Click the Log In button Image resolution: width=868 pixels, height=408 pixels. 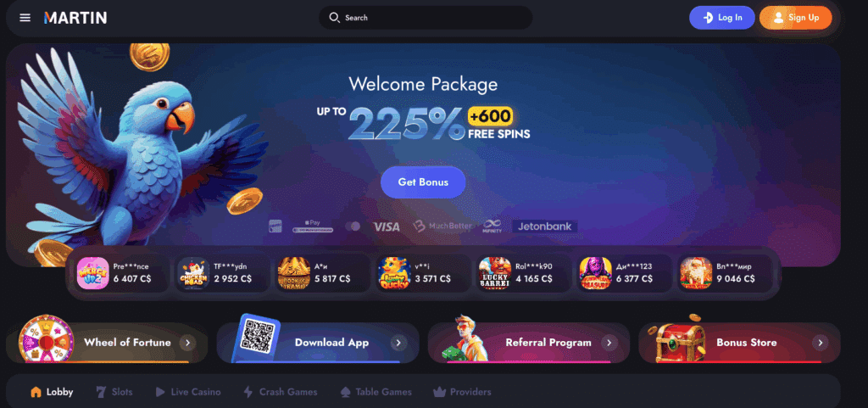coord(722,18)
